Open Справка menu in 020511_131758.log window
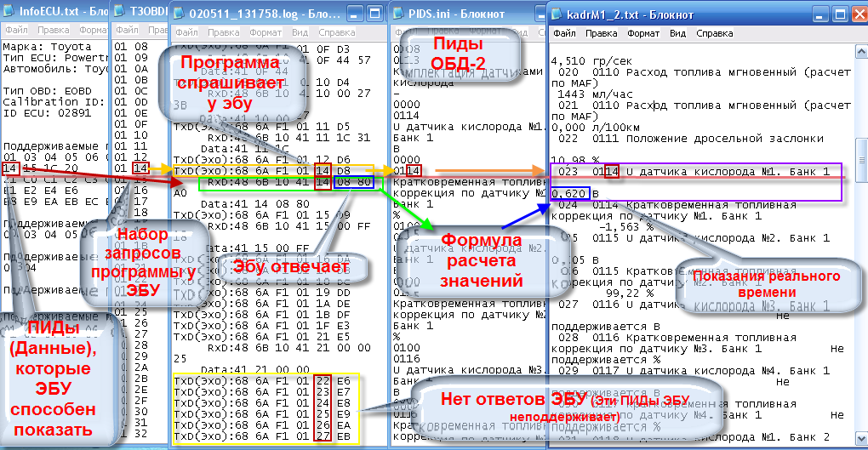This screenshot has height=450, width=868. click(336, 33)
